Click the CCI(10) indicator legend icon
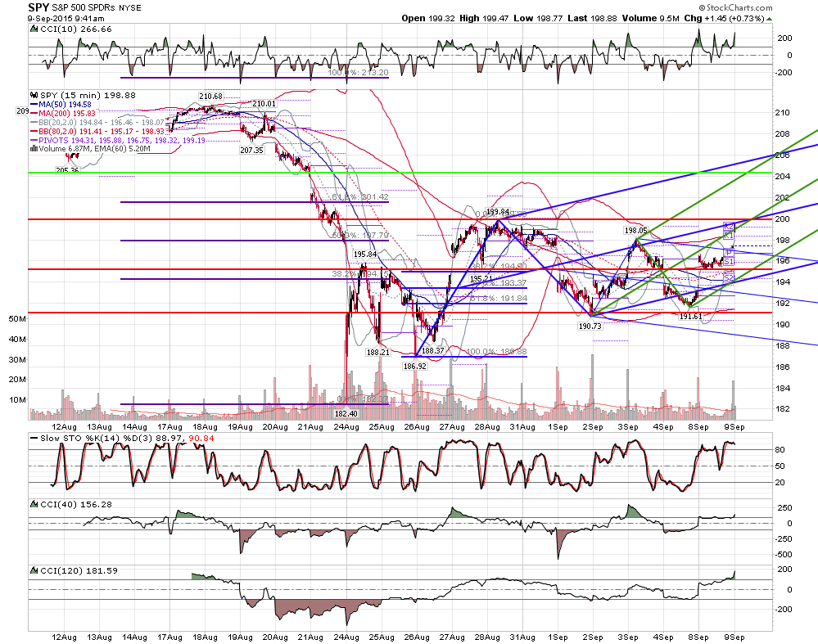This screenshot has height=644, width=818. click(34, 29)
